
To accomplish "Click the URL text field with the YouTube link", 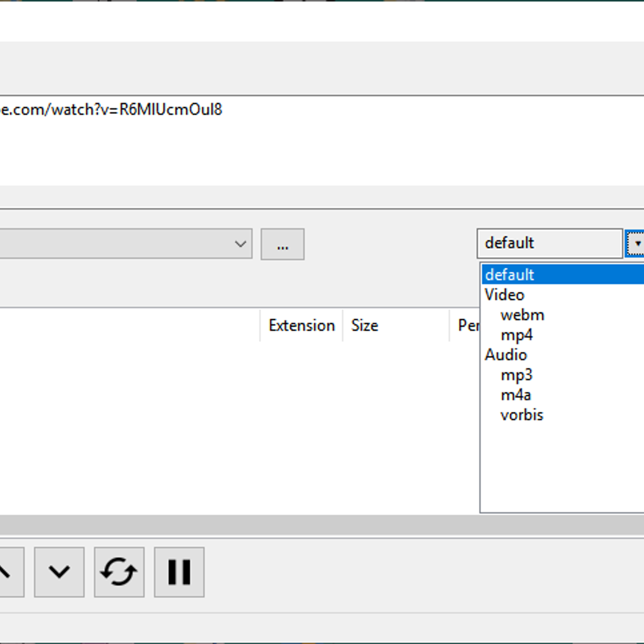I will click(x=322, y=140).
